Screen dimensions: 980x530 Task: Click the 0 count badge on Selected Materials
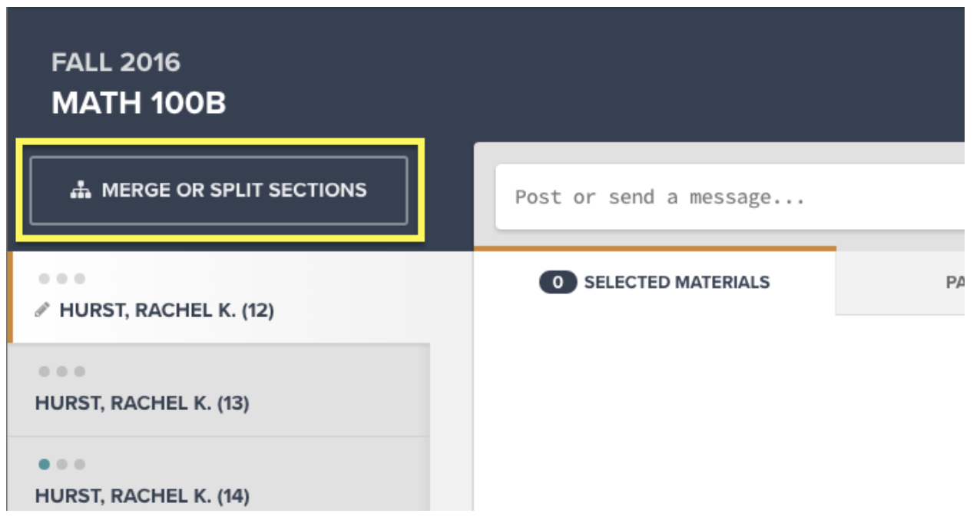(x=558, y=283)
